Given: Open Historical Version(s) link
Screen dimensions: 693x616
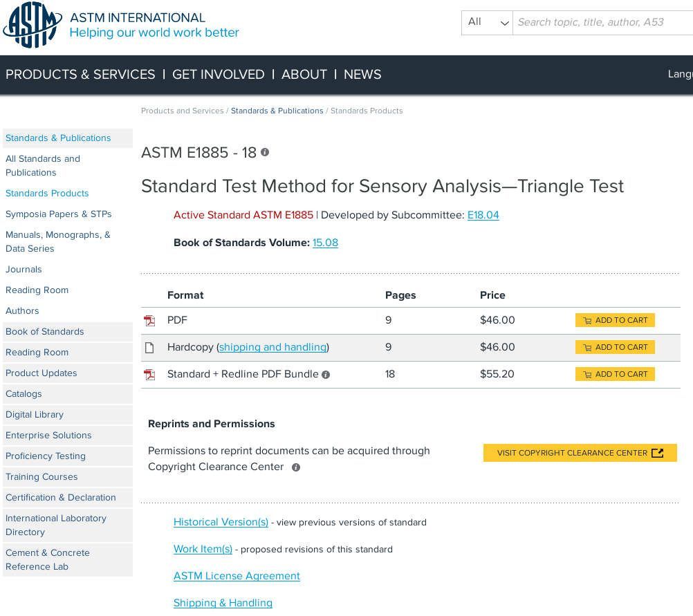Looking at the screenshot, I should (221, 522).
